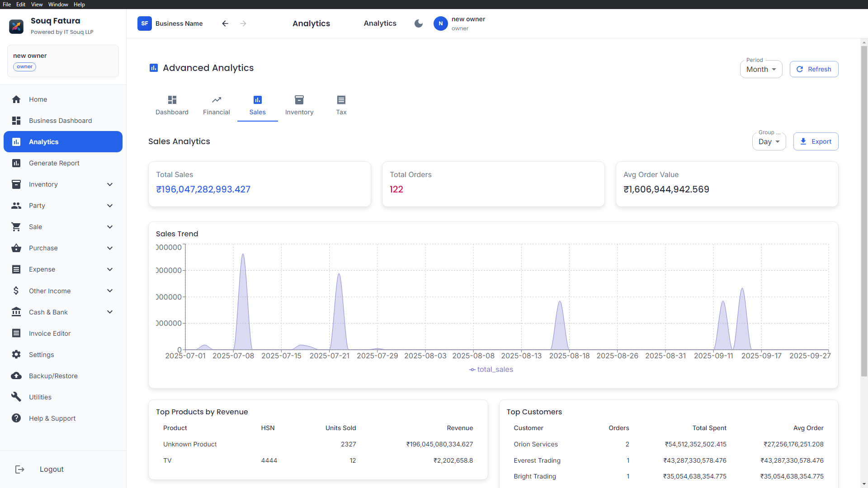The image size is (868, 488).
Task: Open the Backup/Restore icon
Action: click(x=16, y=375)
